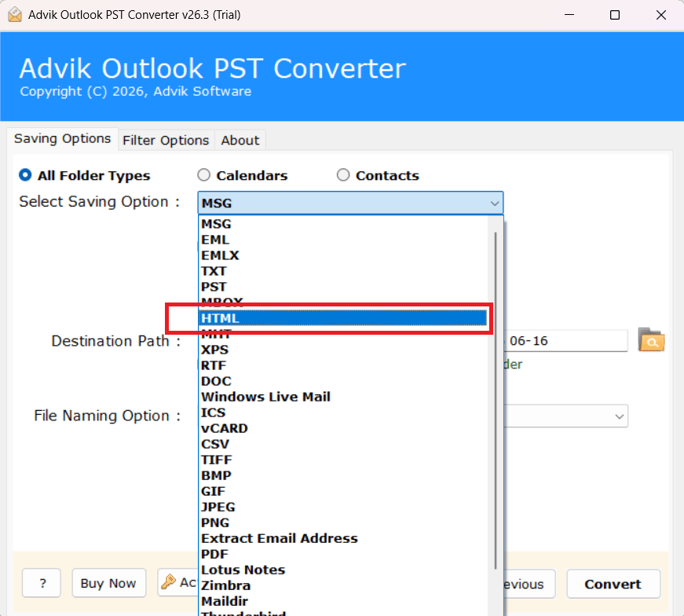This screenshot has height=616, width=684.
Task: Select RTF in the format list
Action: [x=343, y=365]
